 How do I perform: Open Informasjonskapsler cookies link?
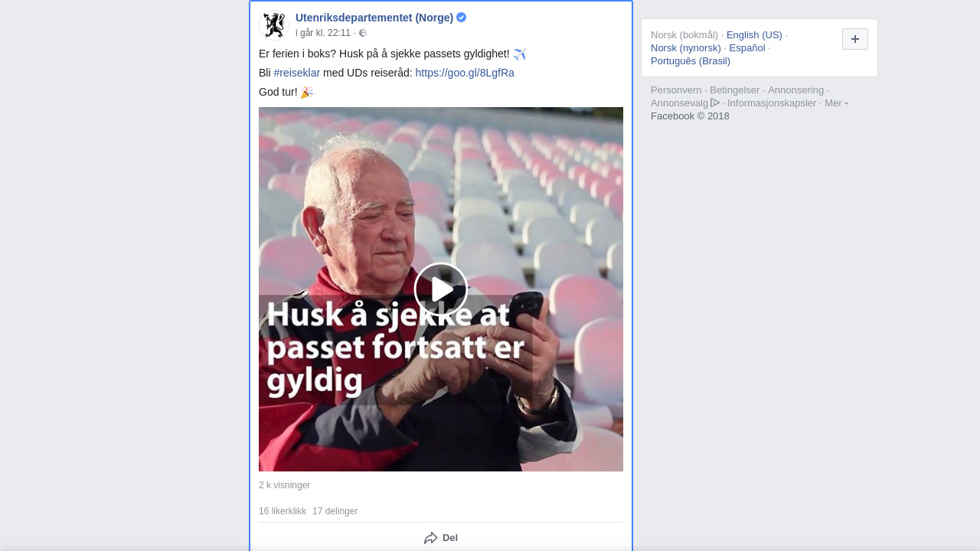[x=772, y=103]
